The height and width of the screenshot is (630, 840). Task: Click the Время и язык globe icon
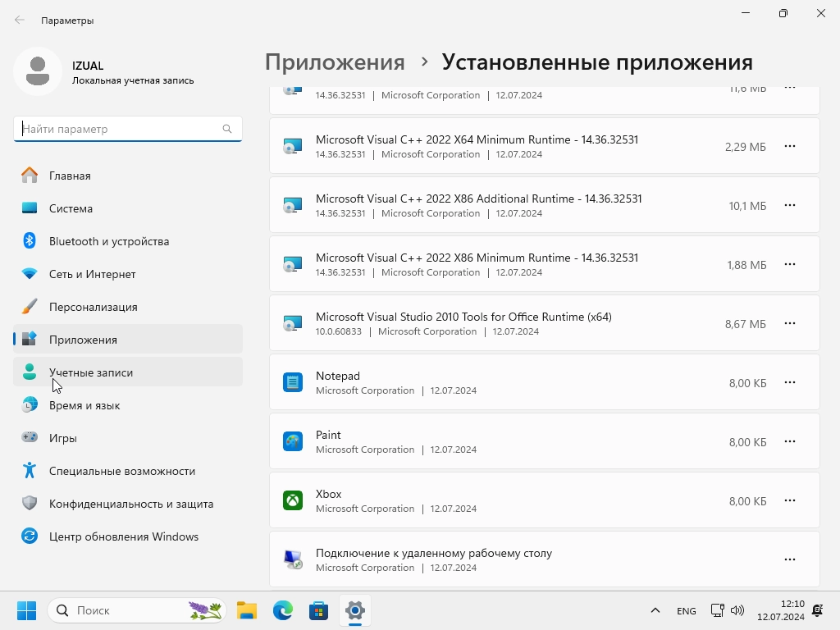[x=30, y=404]
